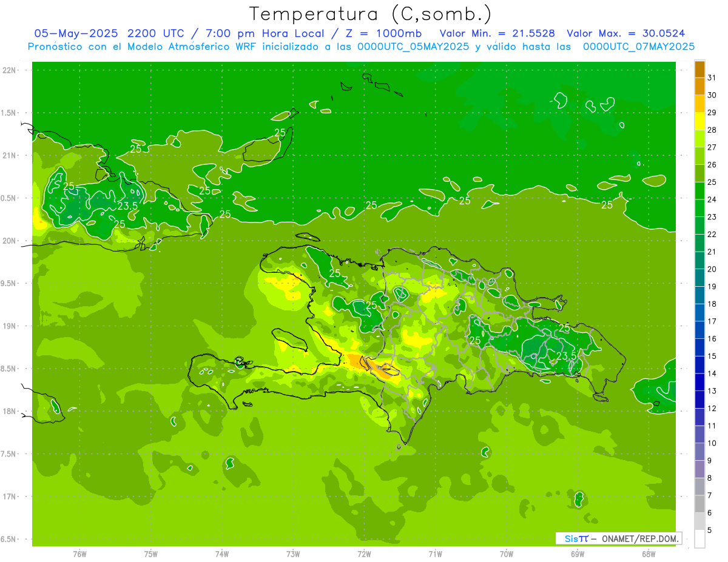
Task: Click the "21N" latitude label
Action: click(x=8, y=155)
